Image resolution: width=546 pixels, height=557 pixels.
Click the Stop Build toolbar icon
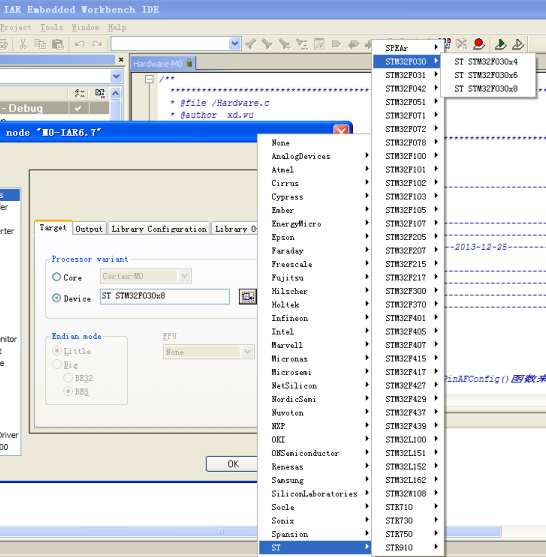(x=461, y=44)
